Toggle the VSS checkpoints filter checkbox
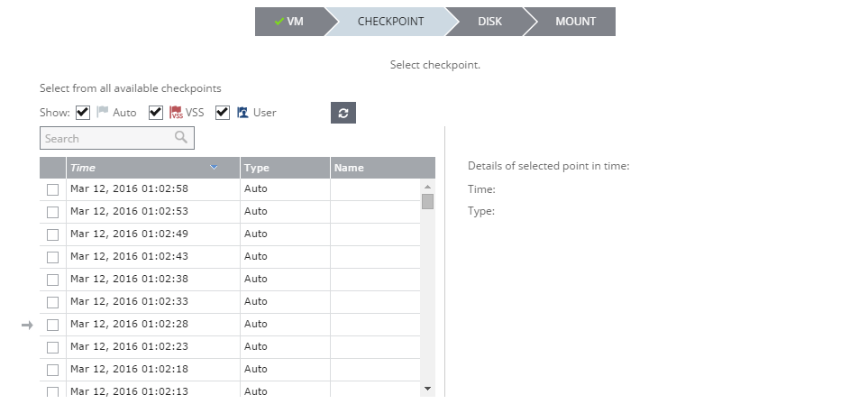The height and width of the screenshot is (404, 868). tap(156, 113)
